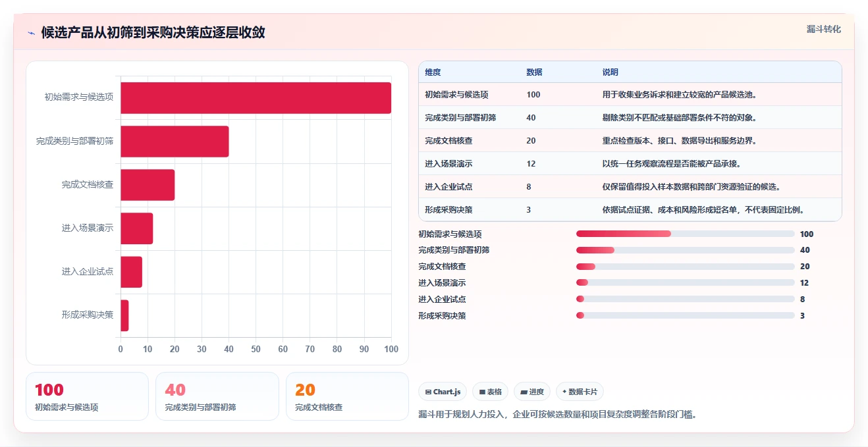
Task: Click the 完成文档核查 bar in the chart
Action: [148, 185]
